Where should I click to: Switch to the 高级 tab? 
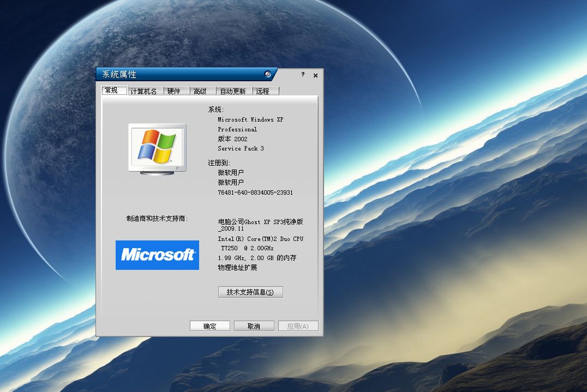pos(203,91)
